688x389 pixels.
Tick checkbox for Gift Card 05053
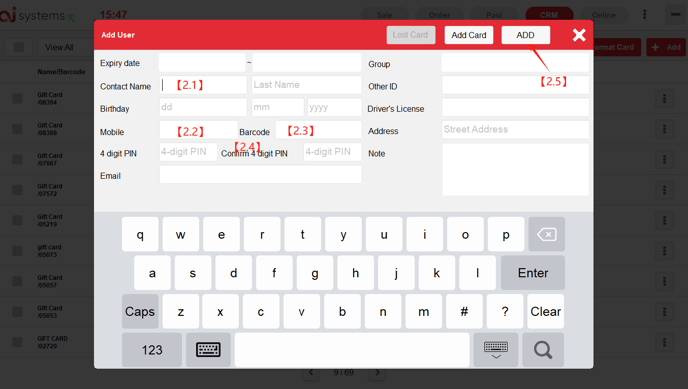coord(17,312)
